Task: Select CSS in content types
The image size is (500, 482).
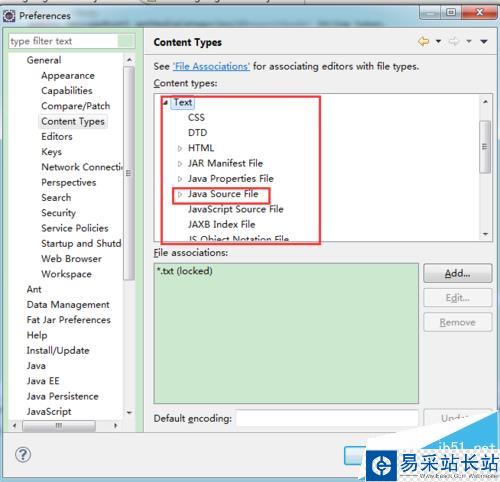Action: (196, 117)
